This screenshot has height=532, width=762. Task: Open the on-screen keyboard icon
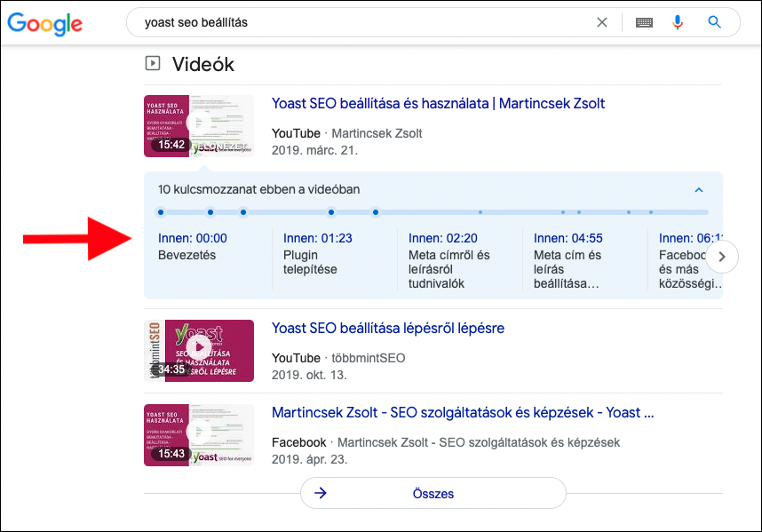[644, 22]
